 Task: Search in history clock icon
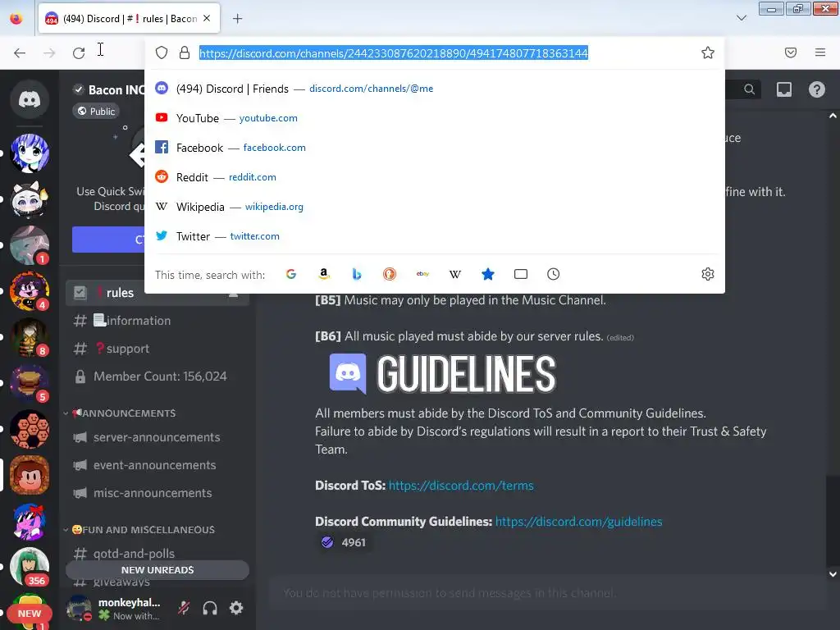554,274
